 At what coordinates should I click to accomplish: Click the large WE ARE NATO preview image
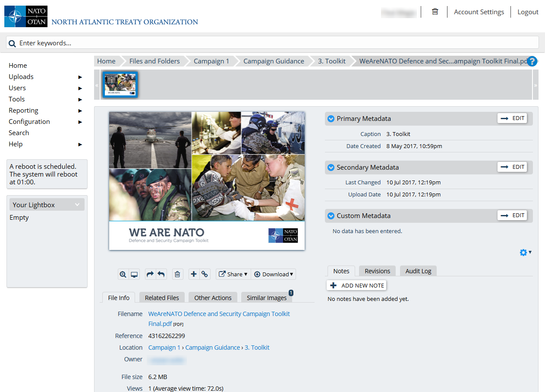[x=207, y=180]
